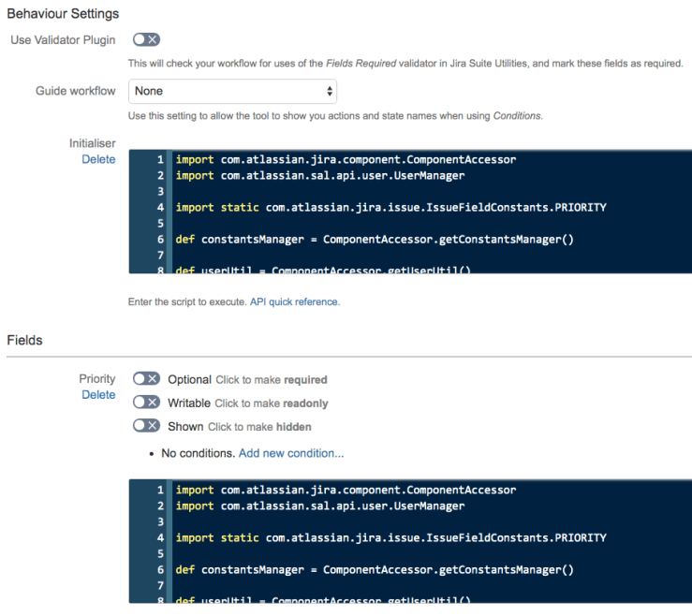Image resolution: width=692 pixels, height=616 pixels.
Task: Click import static line in Priority script editor
Action: [x=390, y=537]
